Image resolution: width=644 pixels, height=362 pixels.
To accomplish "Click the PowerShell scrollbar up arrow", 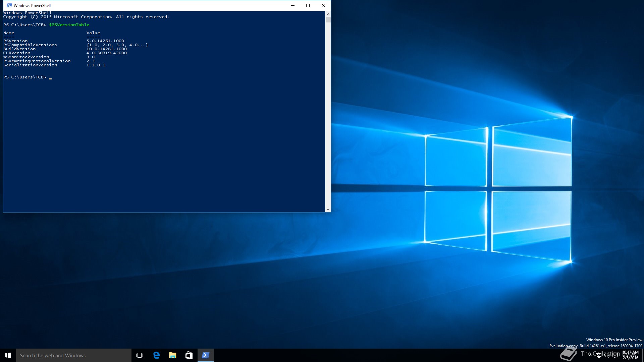I will (328, 14).
